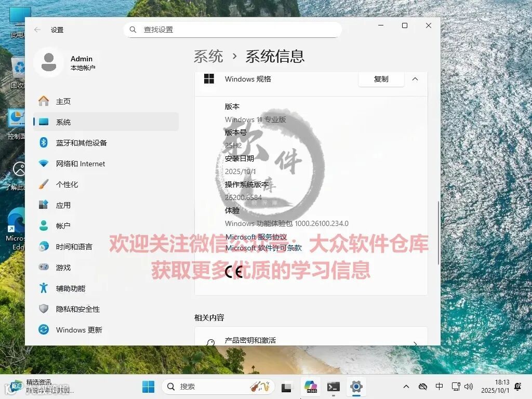This screenshot has height=399, width=532.
Task: Click the taskbar 搜索 box
Action: (218, 387)
